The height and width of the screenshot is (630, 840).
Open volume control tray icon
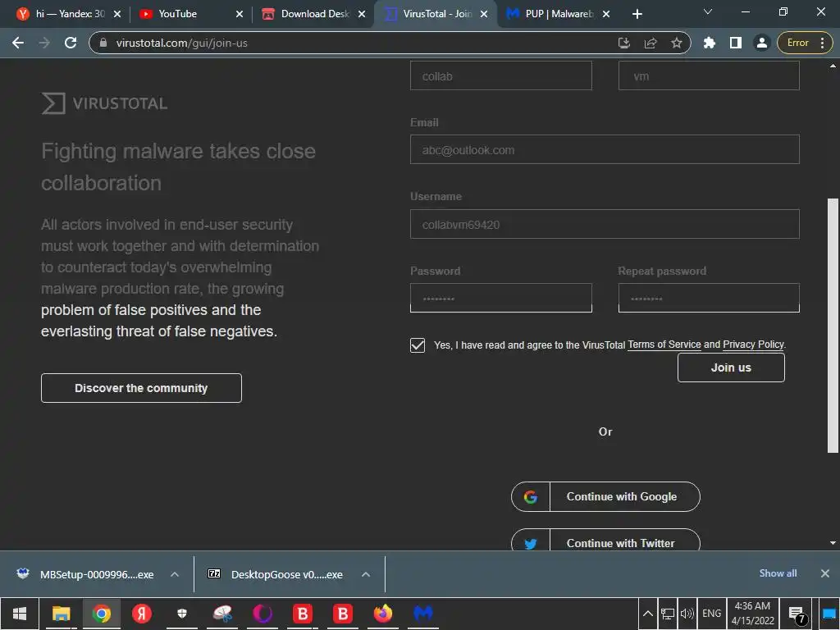click(687, 614)
